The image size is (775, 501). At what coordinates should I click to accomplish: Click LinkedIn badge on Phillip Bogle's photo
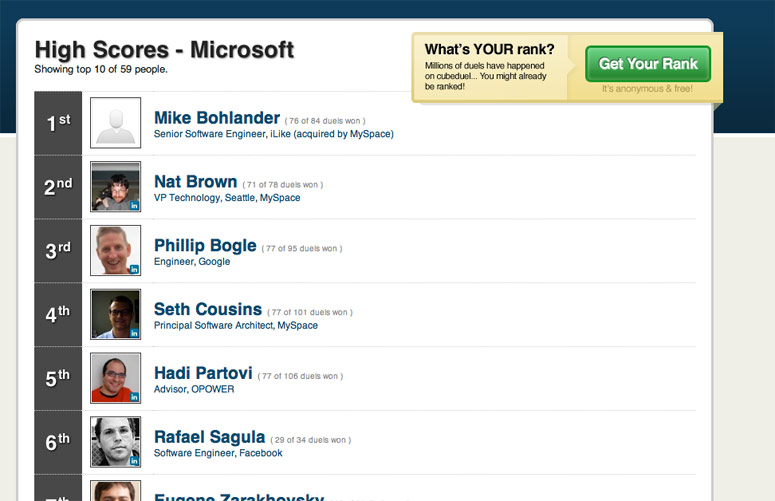point(133,269)
